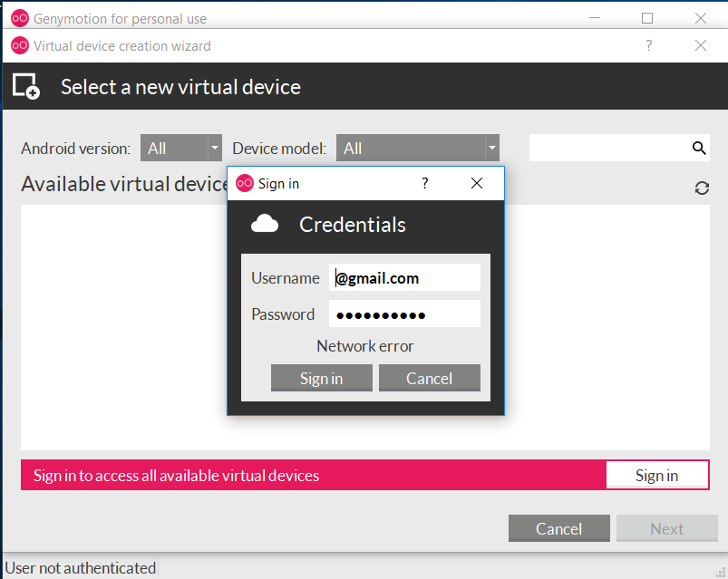Focus the Username field

(x=404, y=277)
